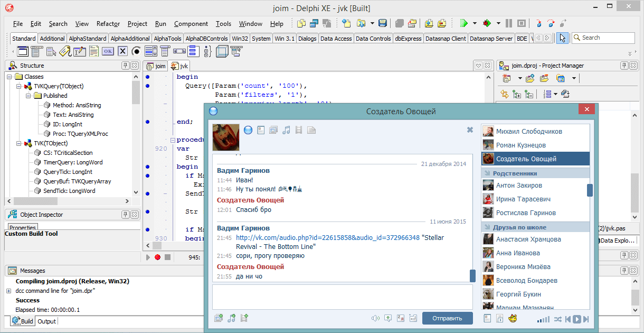Open the build order list dropdown in Project Manager

click(x=555, y=94)
